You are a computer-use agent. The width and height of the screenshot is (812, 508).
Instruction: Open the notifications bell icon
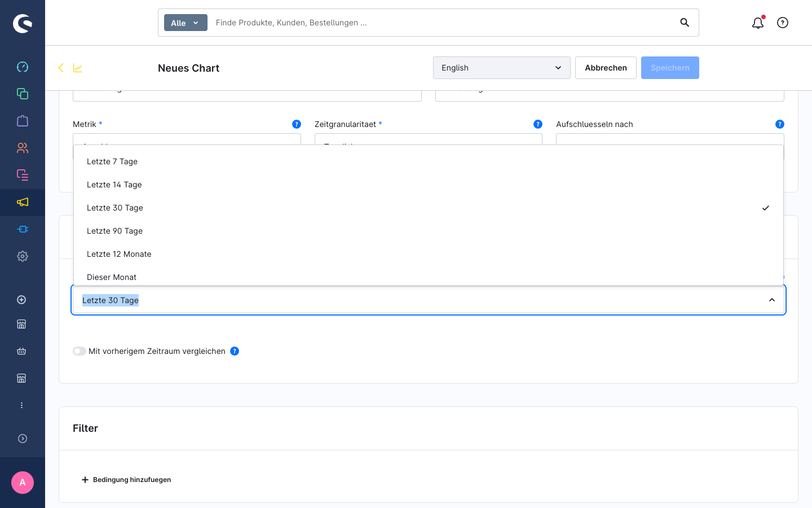[758, 23]
